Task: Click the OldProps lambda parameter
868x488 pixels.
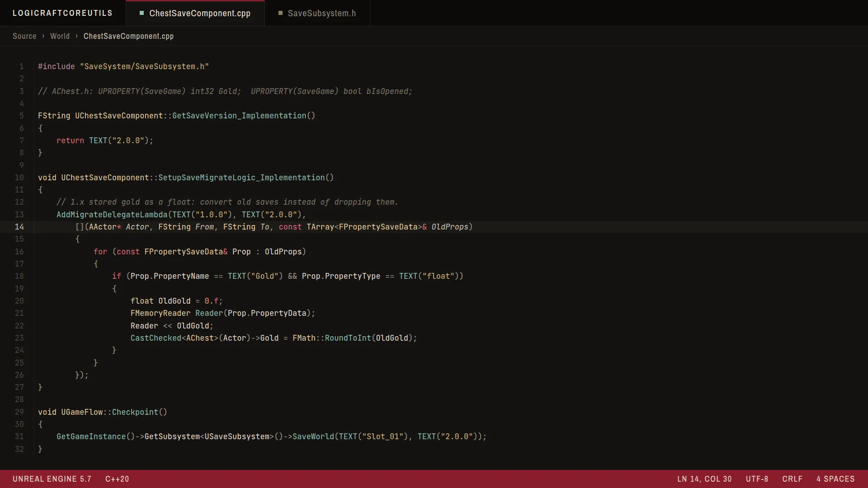Action: point(450,227)
